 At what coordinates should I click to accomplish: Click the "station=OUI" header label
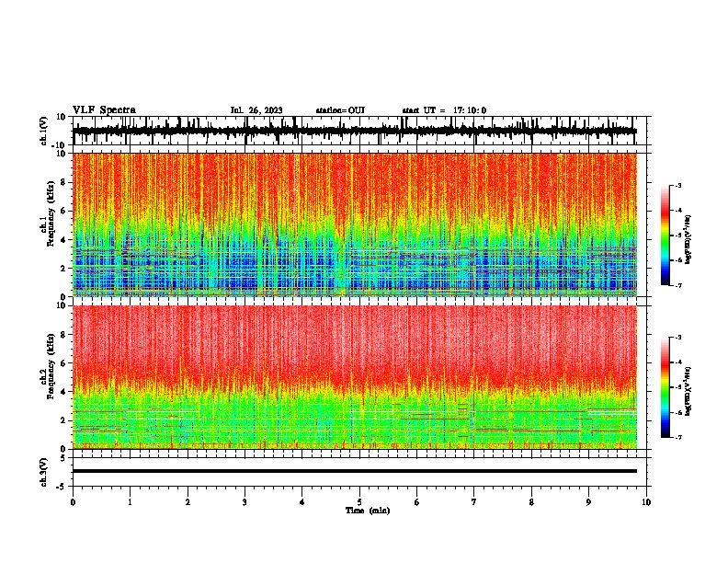coord(340,110)
